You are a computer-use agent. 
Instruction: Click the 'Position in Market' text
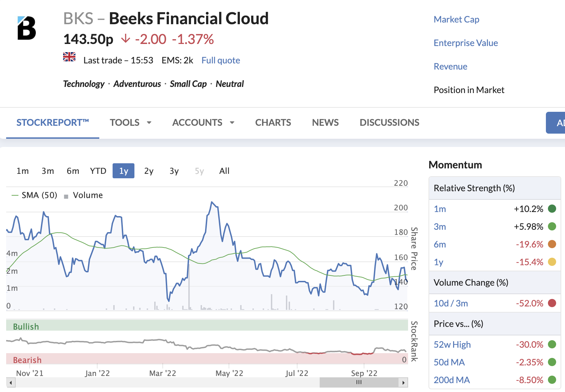point(469,90)
